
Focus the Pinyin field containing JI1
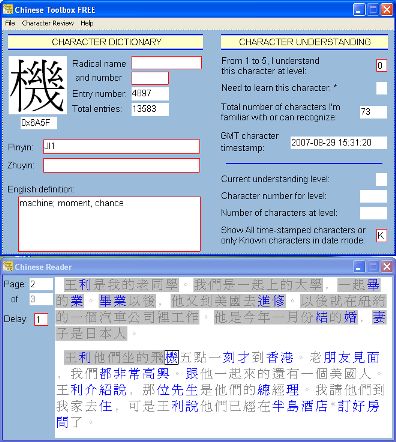pyautogui.click(x=121, y=147)
